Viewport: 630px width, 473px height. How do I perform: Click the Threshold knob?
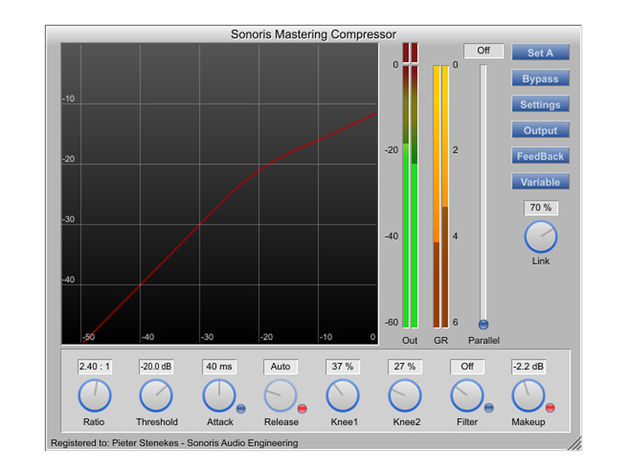coord(156,395)
